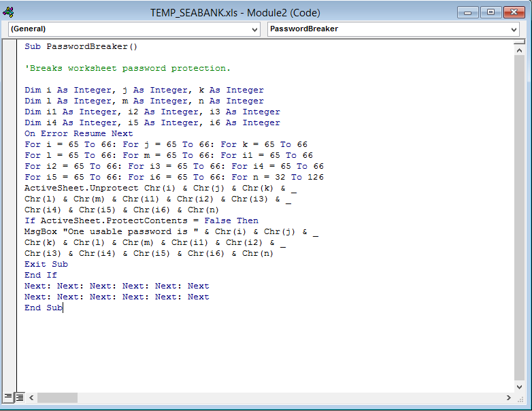The width and height of the screenshot is (532, 411).
Task: Click the 'For l = 65 To 66' line
Action: pyautogui.click(x=168, y=155)
